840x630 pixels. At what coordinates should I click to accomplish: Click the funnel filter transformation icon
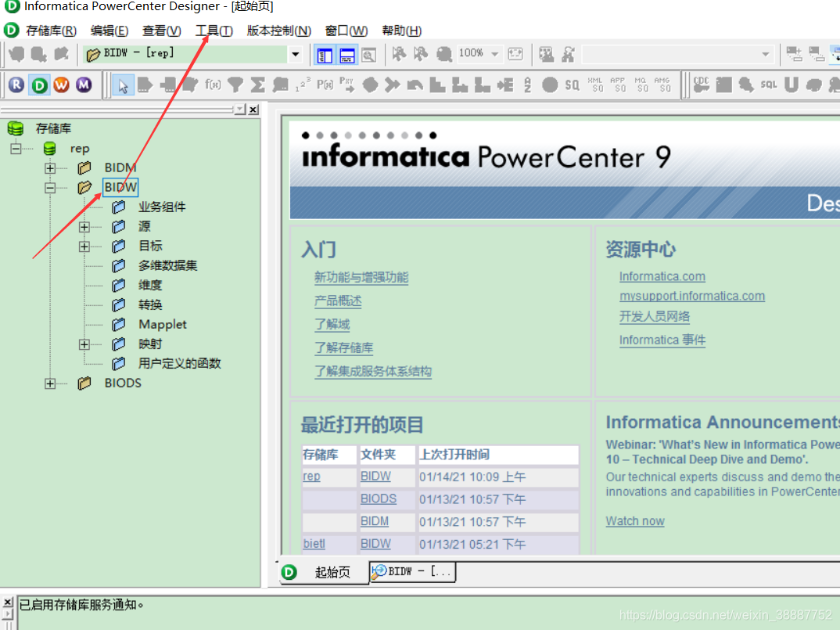point(235,85)
